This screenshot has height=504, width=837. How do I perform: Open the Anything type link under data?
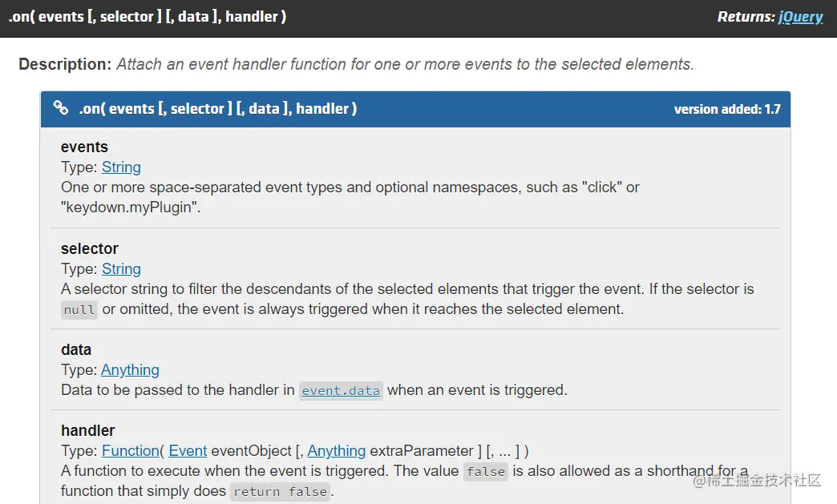[130, 369]
